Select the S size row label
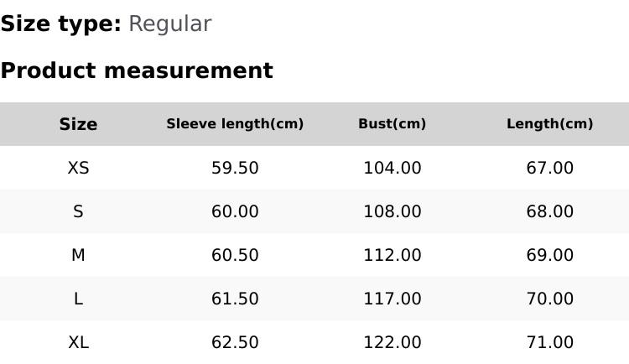This screenshot has width=629, height=364. point(78,211)
